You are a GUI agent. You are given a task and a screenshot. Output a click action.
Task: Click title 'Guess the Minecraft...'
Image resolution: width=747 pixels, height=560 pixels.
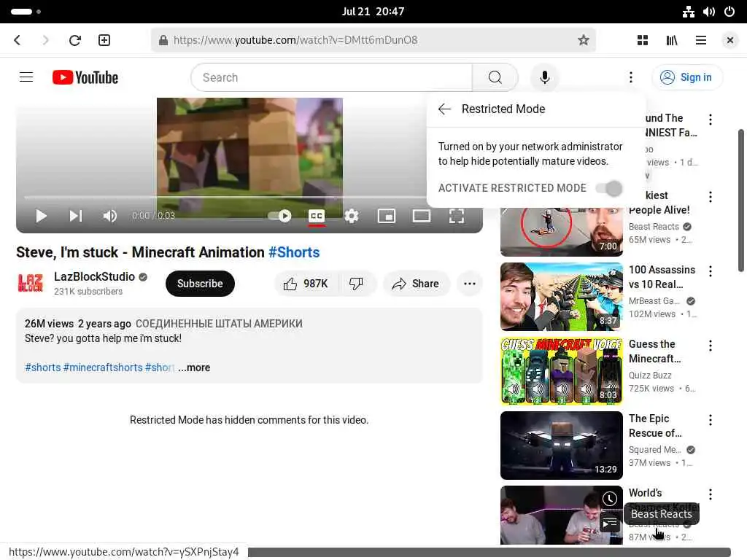pos(654,351)
